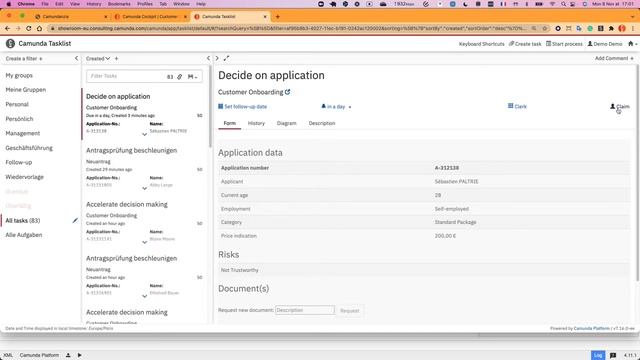640x360 pixels.
Task: Expand variables of first Accelerate decision making card
Action: point(144,242)
